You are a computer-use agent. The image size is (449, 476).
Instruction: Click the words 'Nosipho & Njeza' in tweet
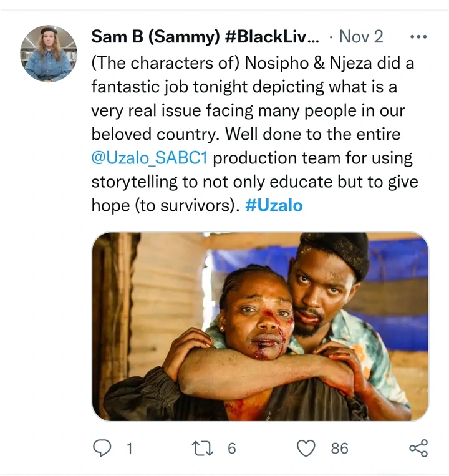pos(308,63)
